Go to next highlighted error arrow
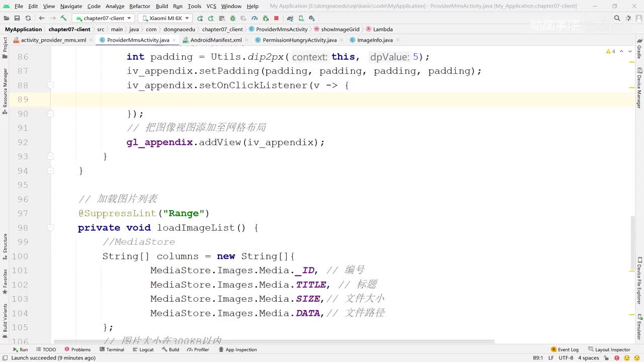This screenshot has width=644, height=362. coord(630,51)
